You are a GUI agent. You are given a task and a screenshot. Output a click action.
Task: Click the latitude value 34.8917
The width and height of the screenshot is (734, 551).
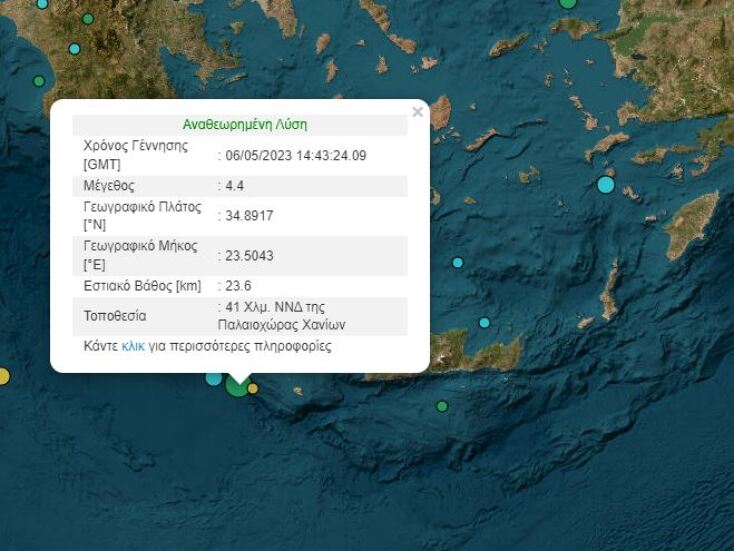tap(247, 216)
